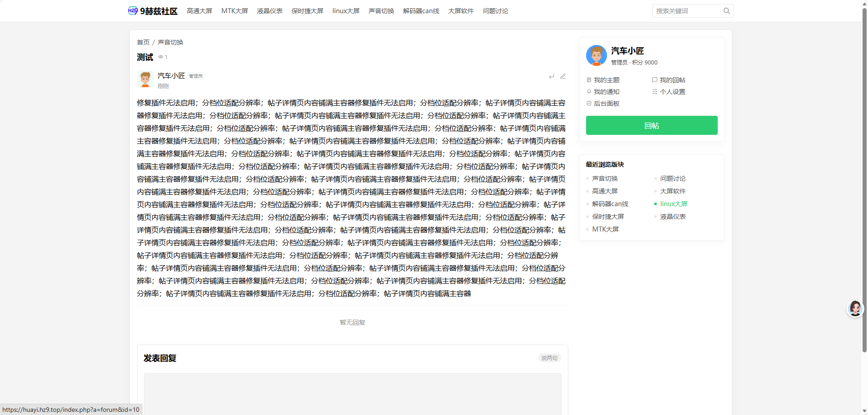Open 个人设置 in the user card
The height and width of the screenshot is (415, 868).
[x=669, y=92]
